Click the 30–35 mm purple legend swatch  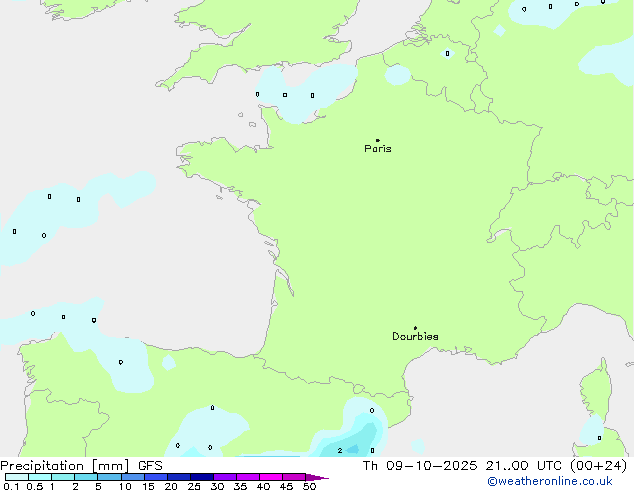point(225,477)
